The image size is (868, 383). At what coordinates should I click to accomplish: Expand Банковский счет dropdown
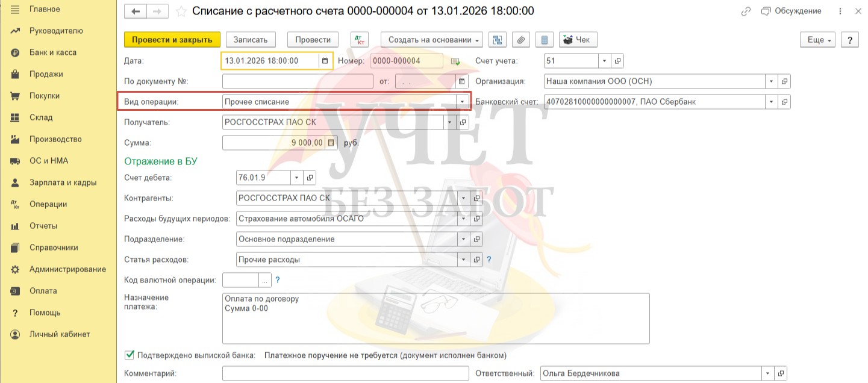[772, 102]
